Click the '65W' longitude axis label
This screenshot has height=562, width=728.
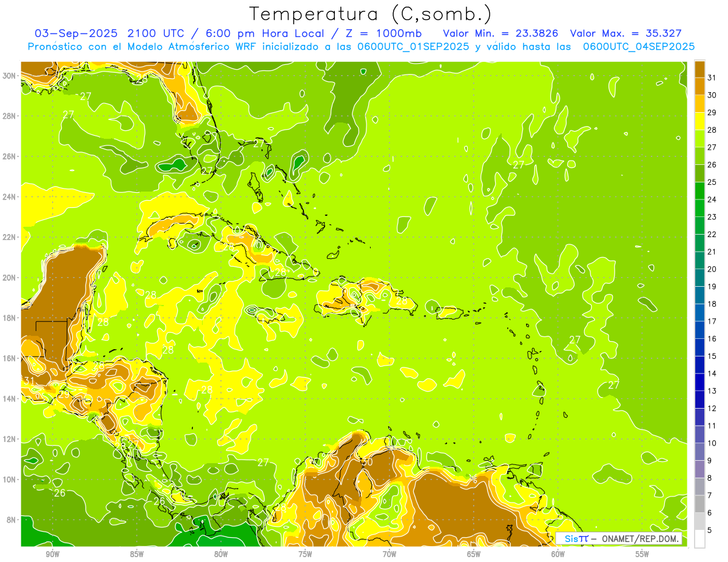tap(474, 554)
